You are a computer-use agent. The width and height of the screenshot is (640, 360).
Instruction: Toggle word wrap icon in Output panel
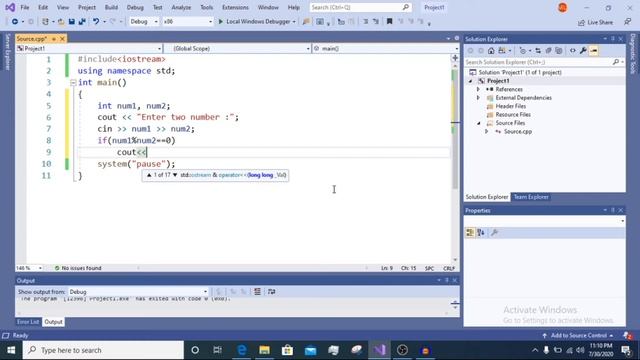pos(271,291)
